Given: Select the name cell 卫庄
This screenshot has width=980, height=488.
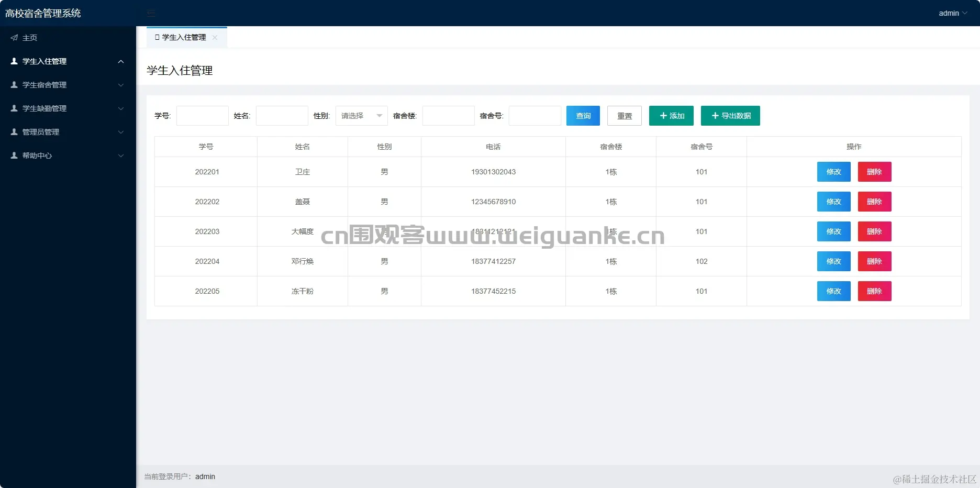Looking at the screenshot, I should point(303,172).
